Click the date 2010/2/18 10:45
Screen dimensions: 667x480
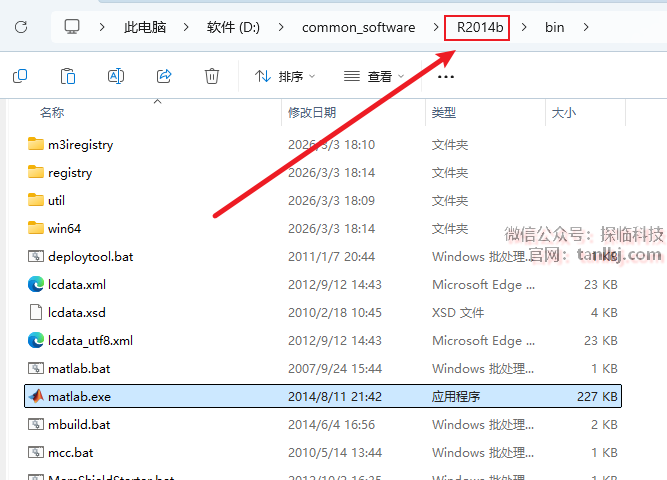pos(335,313)
